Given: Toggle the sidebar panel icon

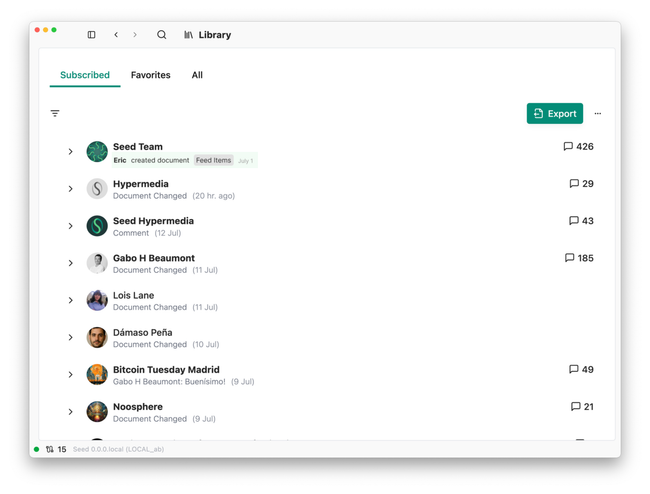Looking at the screenshot, I should [91, 35].
